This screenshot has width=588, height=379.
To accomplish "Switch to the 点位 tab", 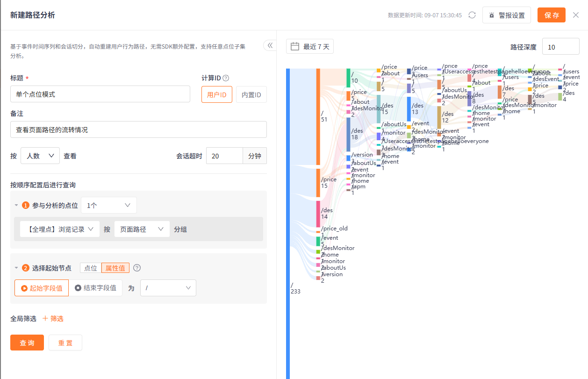I will tap(91, 268).
